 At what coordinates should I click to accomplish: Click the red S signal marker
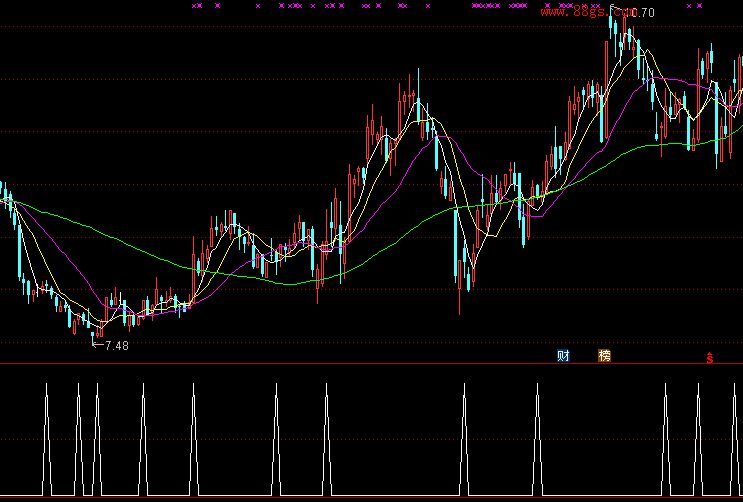[709, 358]
